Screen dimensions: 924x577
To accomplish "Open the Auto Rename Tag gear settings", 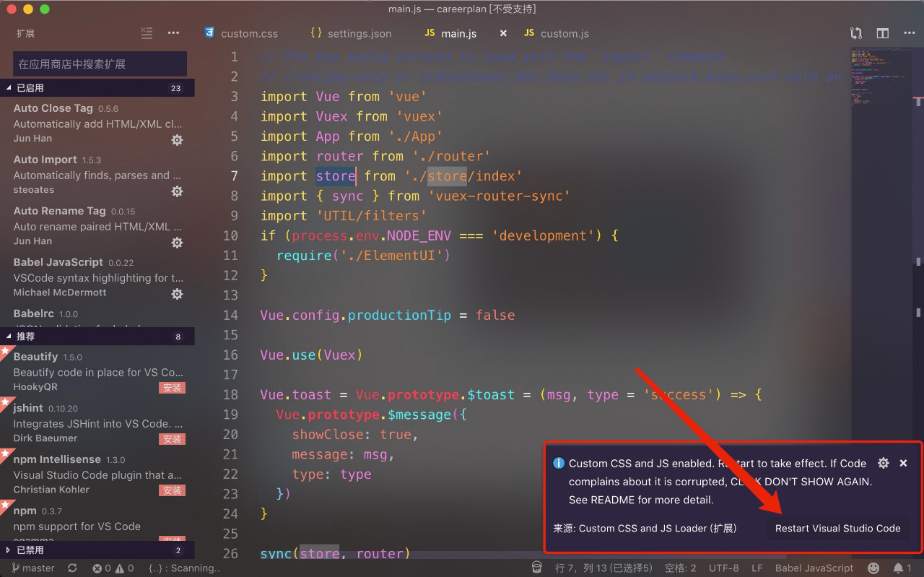I will (177, 243).
